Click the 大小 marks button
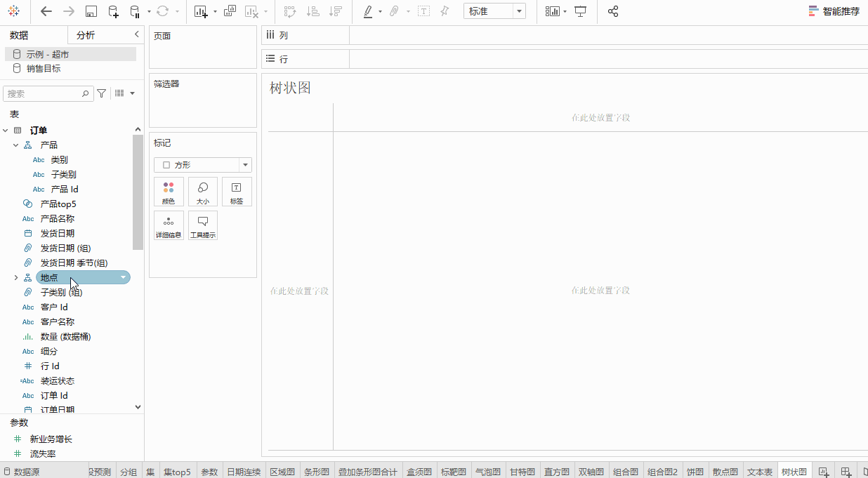868x478 pixels. [203, 192]
